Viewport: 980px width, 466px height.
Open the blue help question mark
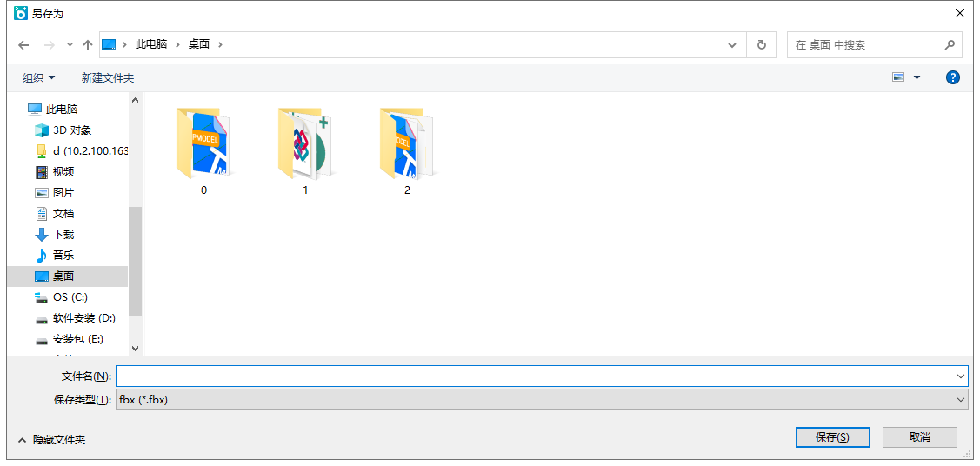(952, 77)
